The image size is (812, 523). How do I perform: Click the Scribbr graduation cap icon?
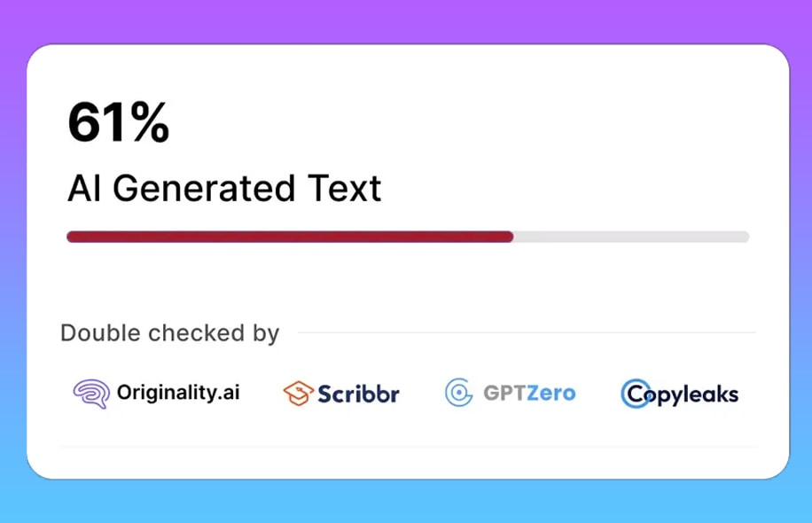298,394
